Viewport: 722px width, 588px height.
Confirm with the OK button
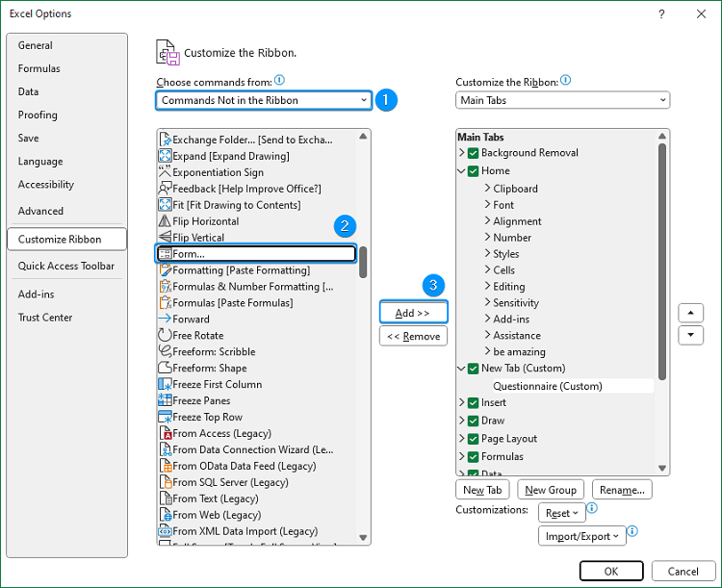coord(611,571)
